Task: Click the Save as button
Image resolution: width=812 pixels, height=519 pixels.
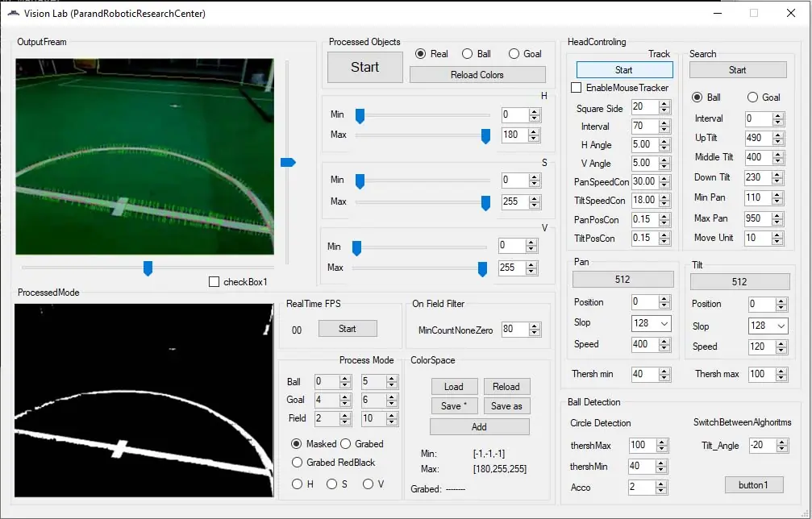Action: (x=506, y=406)
